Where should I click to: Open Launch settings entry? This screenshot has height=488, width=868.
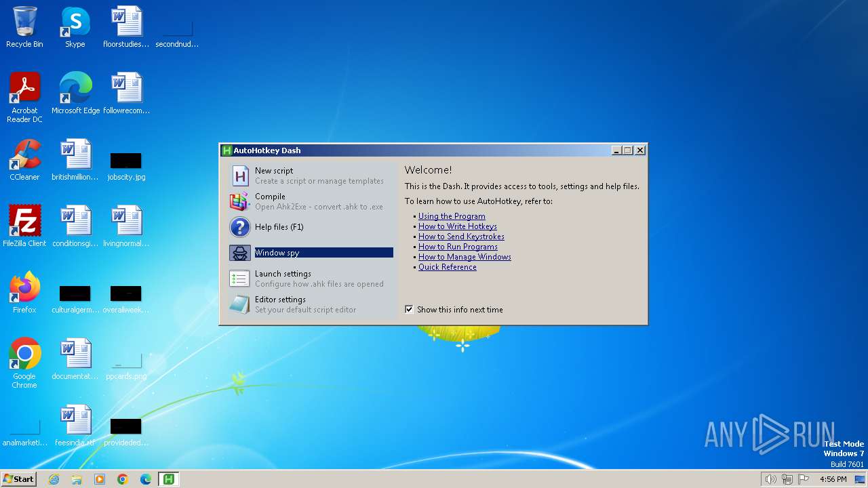(311, 279)
